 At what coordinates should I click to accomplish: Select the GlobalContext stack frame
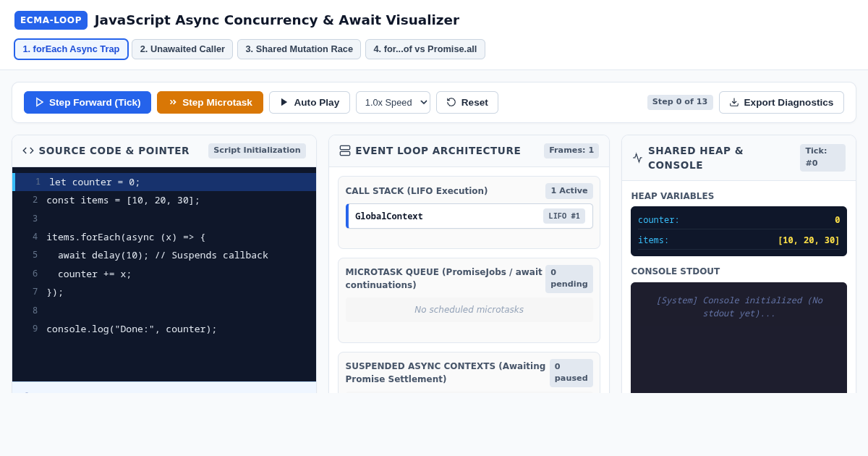point(469,216)
